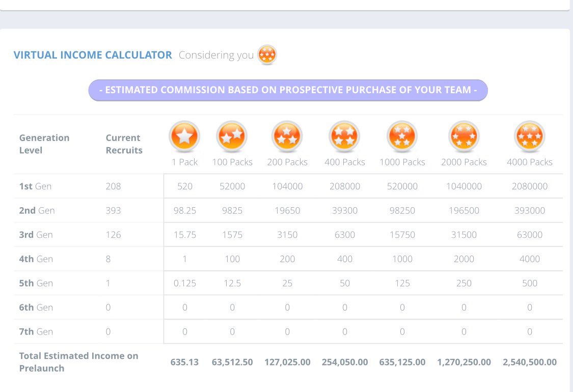The image size is (573, 392).
Task: Click the 9825 value in 2nd Gen row
Action: [232, 210]
